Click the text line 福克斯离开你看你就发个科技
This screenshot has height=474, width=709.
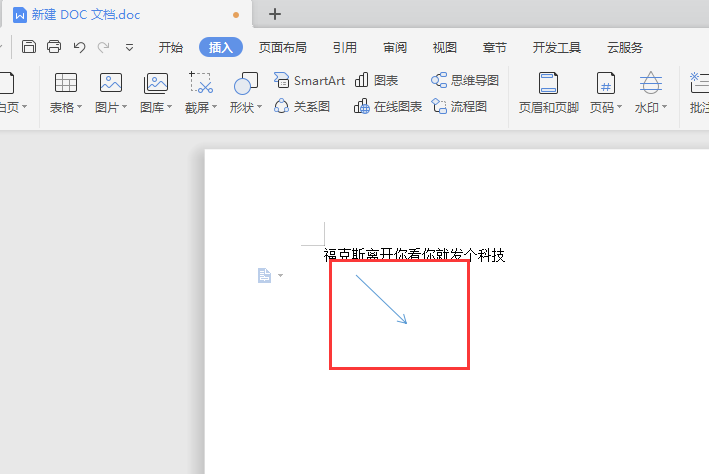click(414, 255)
